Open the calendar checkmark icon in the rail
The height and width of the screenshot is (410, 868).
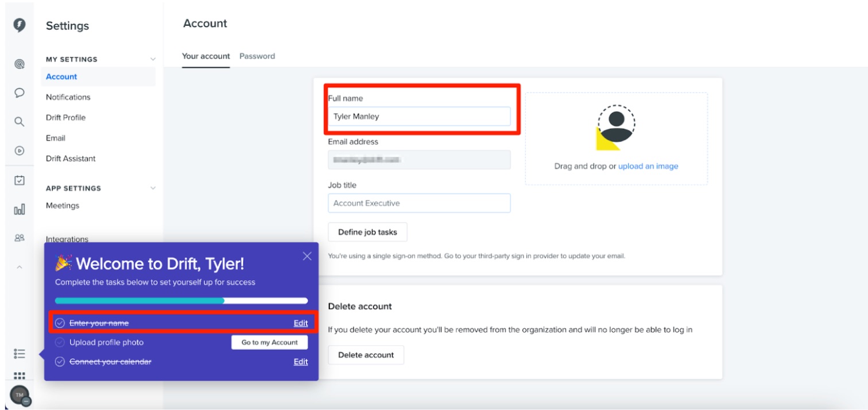pyautogui.click(x=20, y=180)
